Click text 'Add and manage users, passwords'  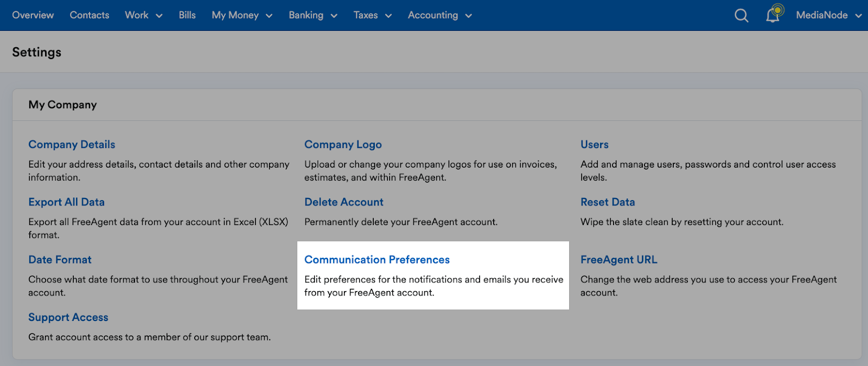[656, 164]
